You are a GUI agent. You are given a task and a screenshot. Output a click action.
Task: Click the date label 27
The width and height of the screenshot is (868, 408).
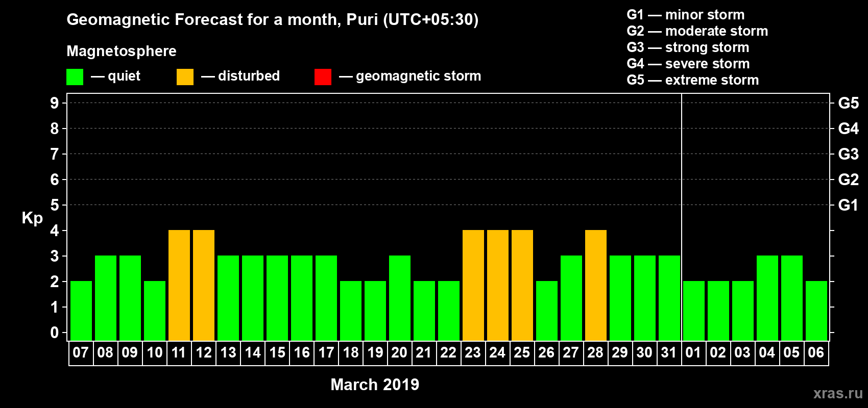(571, 352)
